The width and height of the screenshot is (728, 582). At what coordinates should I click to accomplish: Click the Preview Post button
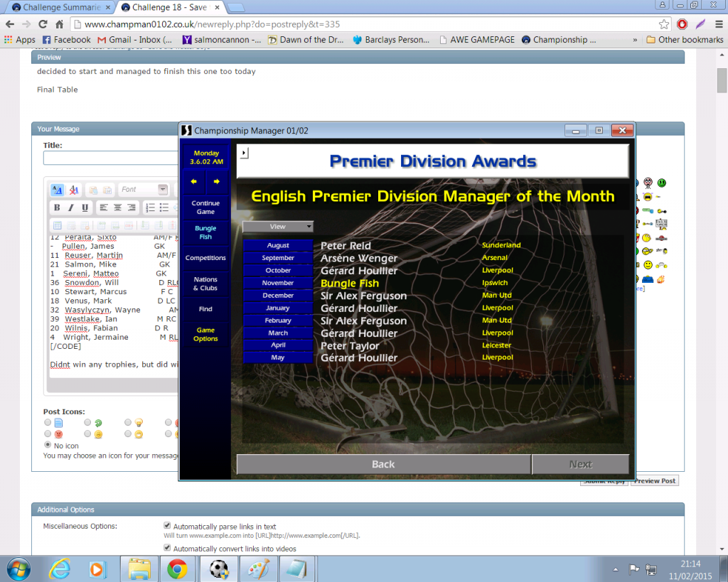(x=655, y=481)
